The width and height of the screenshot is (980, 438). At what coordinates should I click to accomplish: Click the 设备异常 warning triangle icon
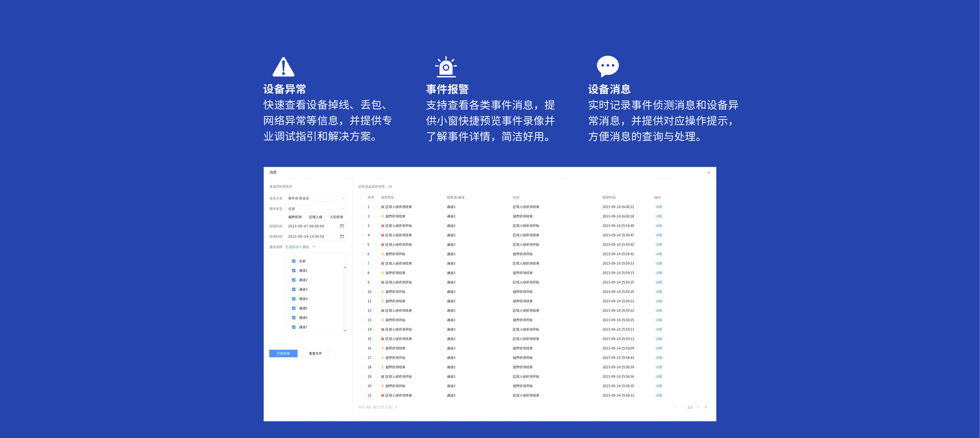pos(283,67)
